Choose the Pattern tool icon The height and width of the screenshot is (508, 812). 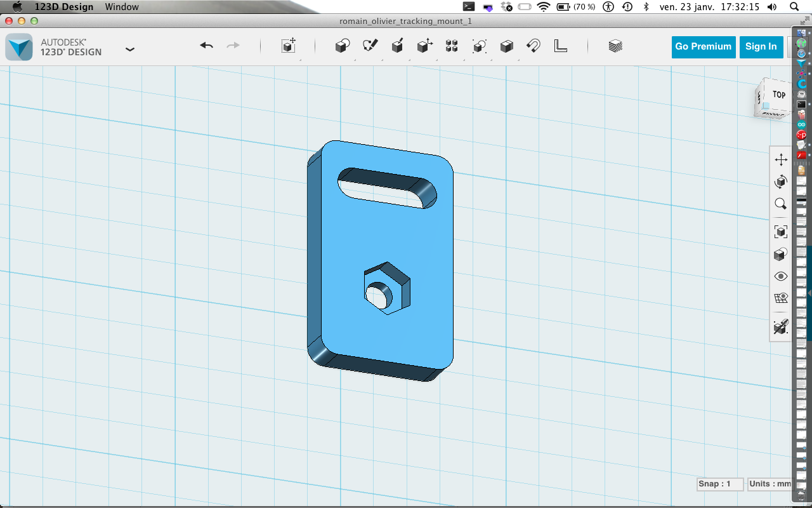coord(452,46)
